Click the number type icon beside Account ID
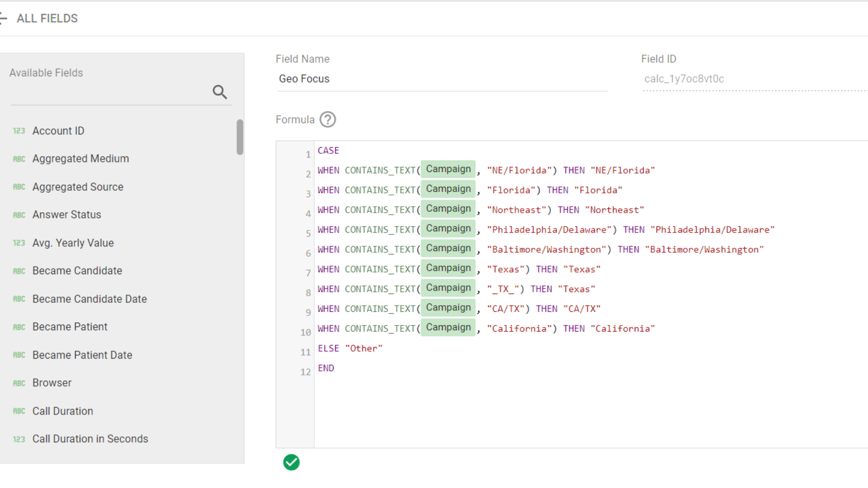 (19, 131)
